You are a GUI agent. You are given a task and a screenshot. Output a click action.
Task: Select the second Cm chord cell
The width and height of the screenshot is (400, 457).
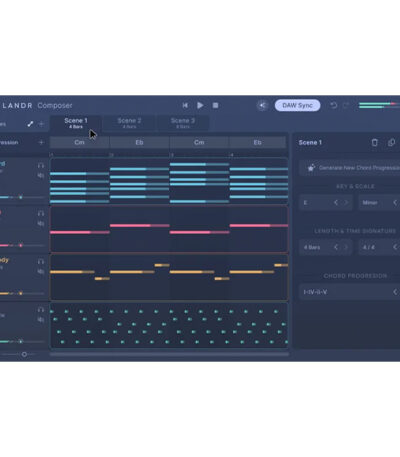199,142
